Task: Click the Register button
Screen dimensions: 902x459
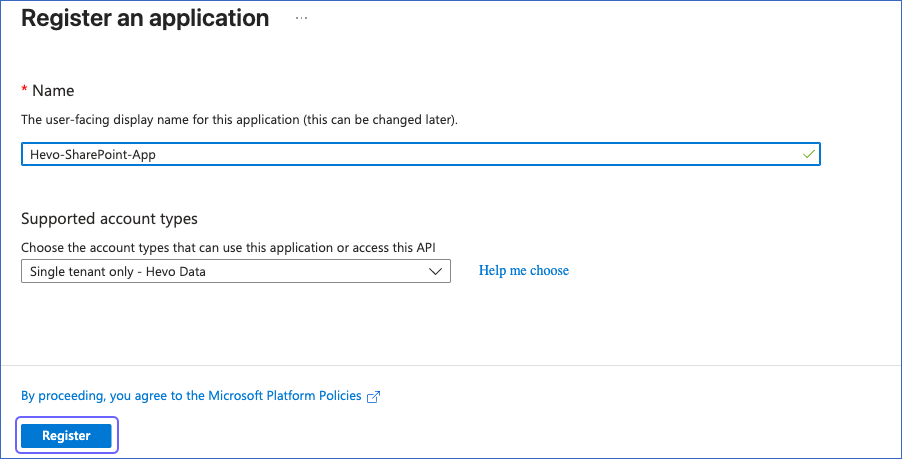Action: (x=66, y=435)
